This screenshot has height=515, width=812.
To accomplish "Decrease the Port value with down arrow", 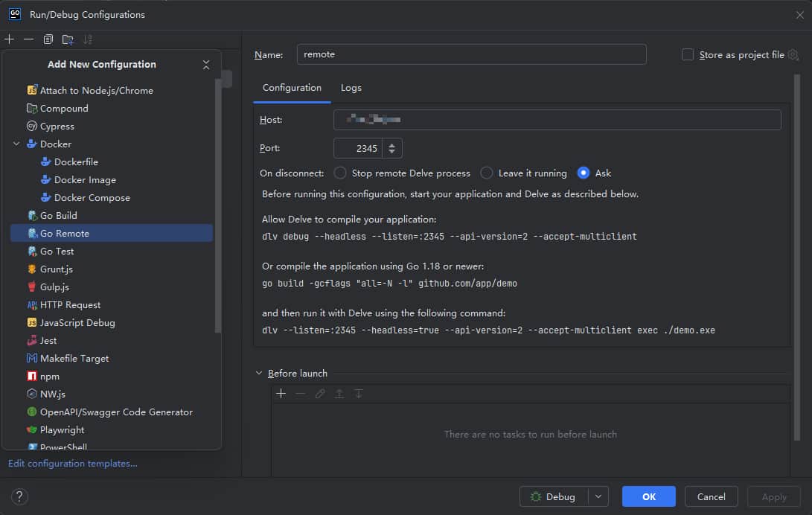I will coord(392,152).
